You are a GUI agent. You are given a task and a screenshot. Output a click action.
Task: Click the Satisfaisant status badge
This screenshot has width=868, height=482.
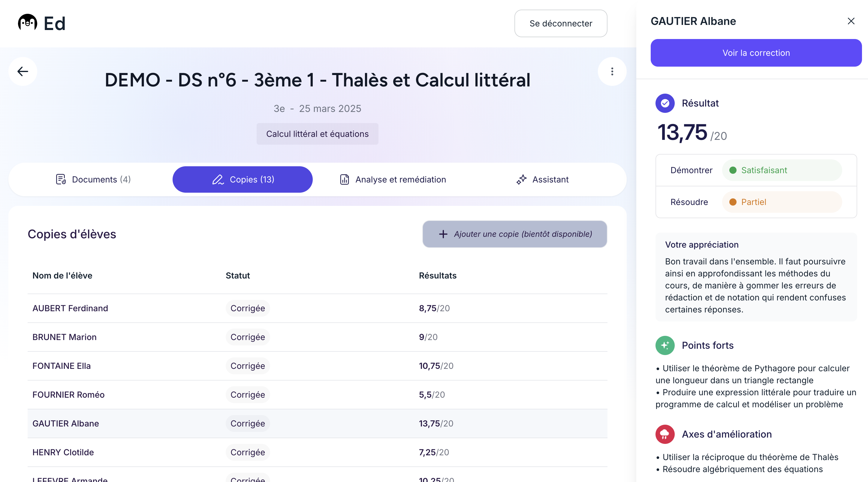782,170
